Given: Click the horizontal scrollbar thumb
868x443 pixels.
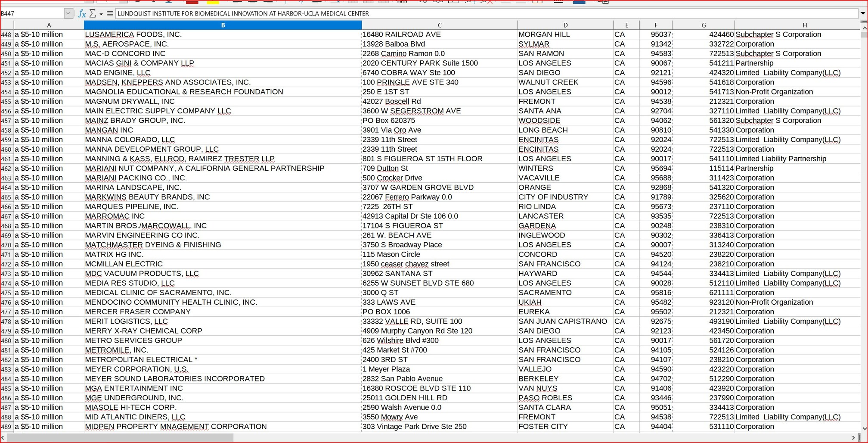Looking at the screenshot, I should tap(121, 437).
